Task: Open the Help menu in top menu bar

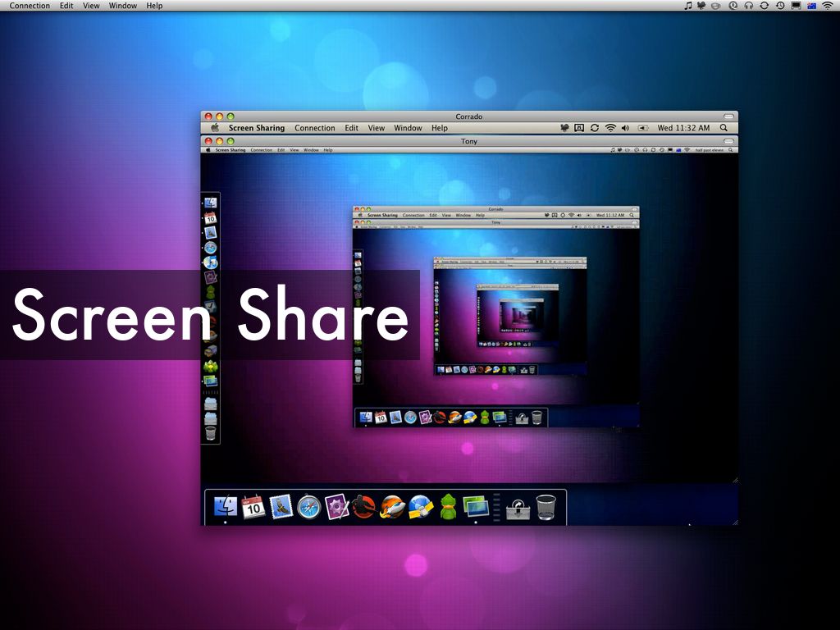Action: point(154,6)
